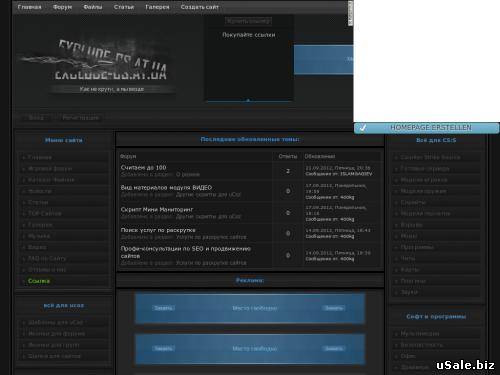500x375 pixels.
Task: Open Звуки in the right CS:S menu
Action: coord(409,292)
